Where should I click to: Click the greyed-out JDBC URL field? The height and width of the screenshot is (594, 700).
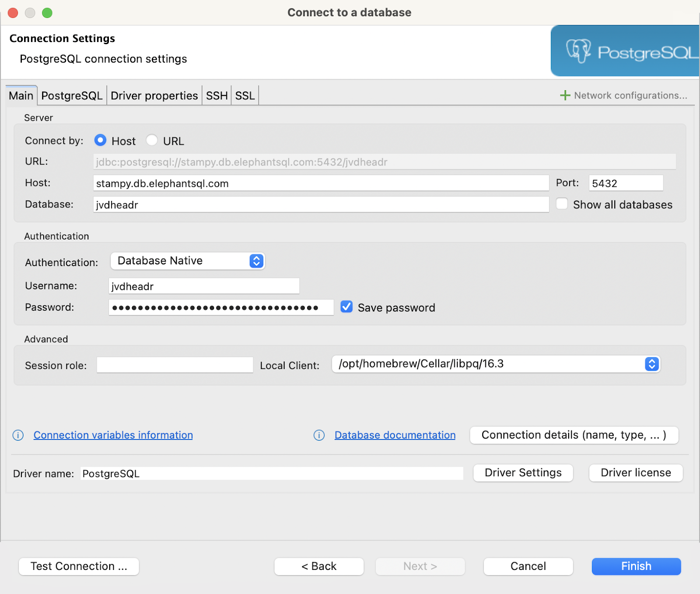click(x=385, y=162)
